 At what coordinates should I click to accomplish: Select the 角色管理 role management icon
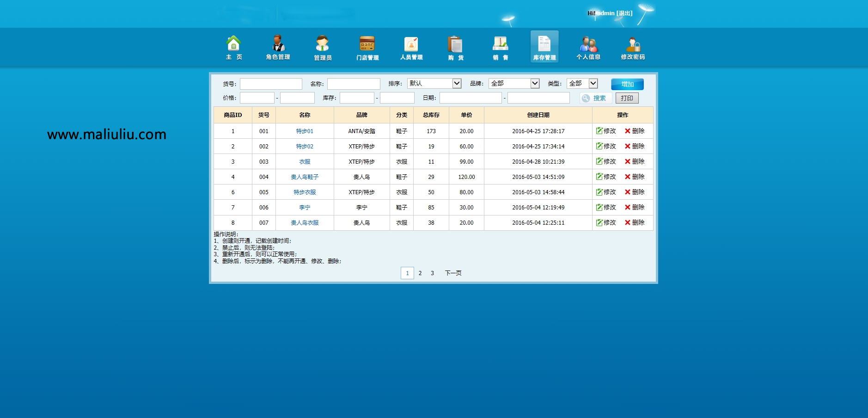(278, 46)
